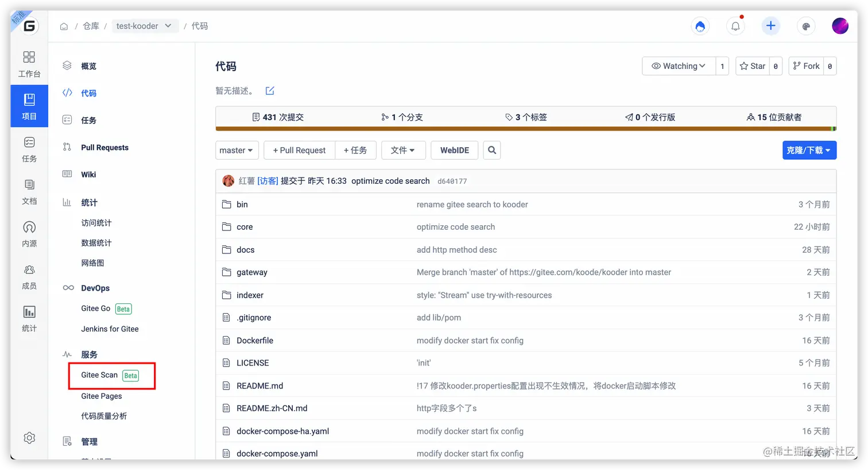Click the + 任务 button
Image resolution: width=868 pixels, height=470 pixels.
point(355,150)
